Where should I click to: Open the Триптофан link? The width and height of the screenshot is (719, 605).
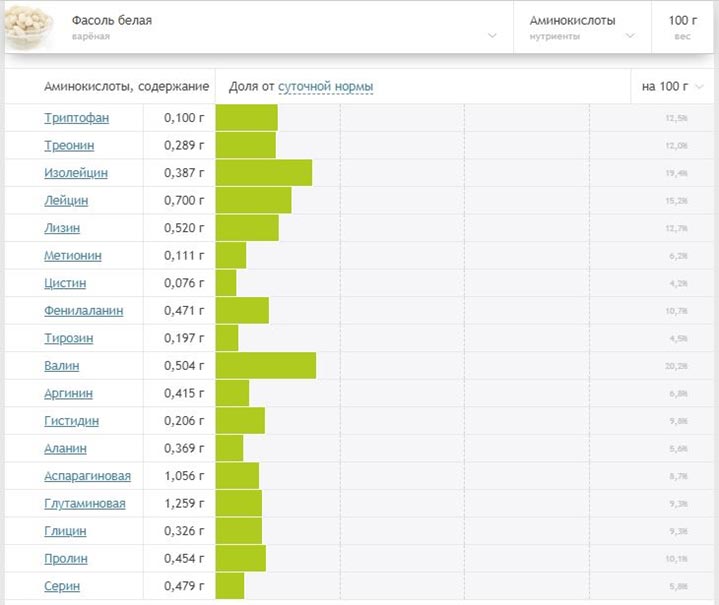pyautogui.click(x=77, y=118)
